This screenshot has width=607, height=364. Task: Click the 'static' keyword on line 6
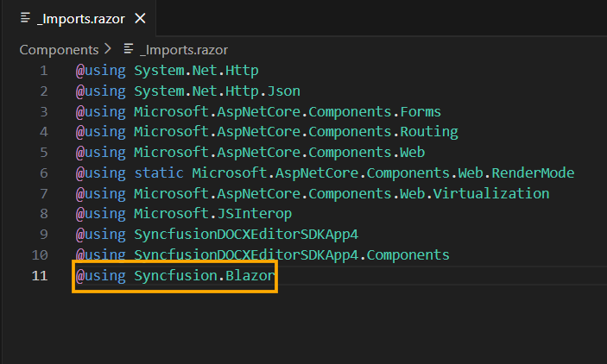point(159,173)
